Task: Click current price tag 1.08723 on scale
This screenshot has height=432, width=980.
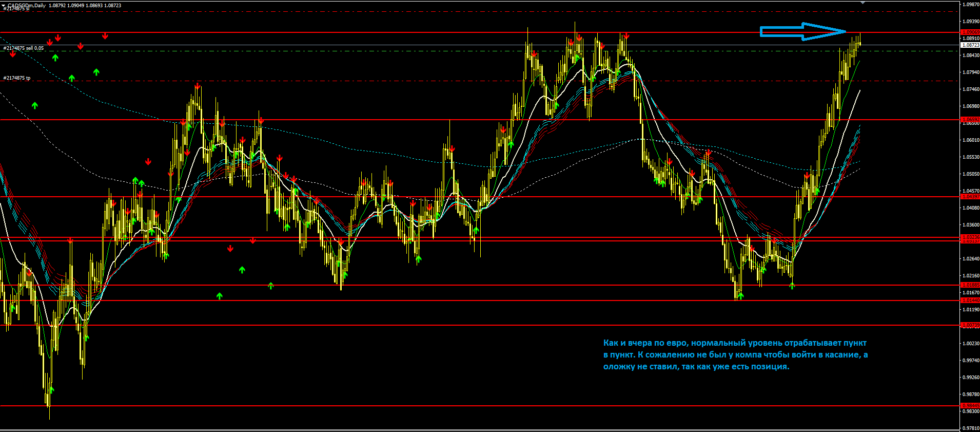Action: coord(970,45)
